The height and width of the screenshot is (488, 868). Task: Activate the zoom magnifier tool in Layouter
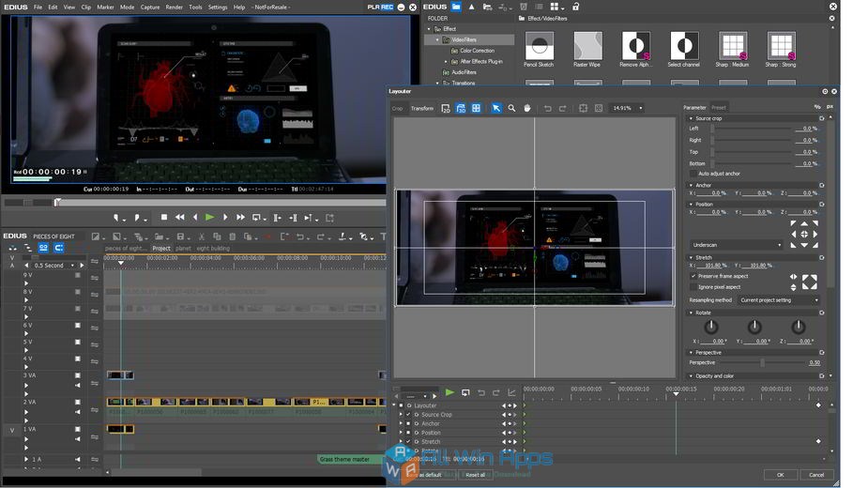point(511,108)
